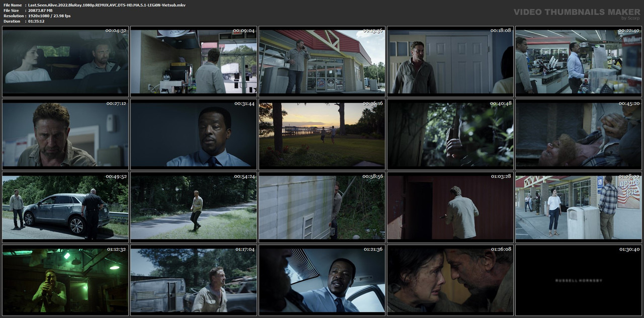
Task: Select the thumbnail at 00:04:32
Action: 65,61
